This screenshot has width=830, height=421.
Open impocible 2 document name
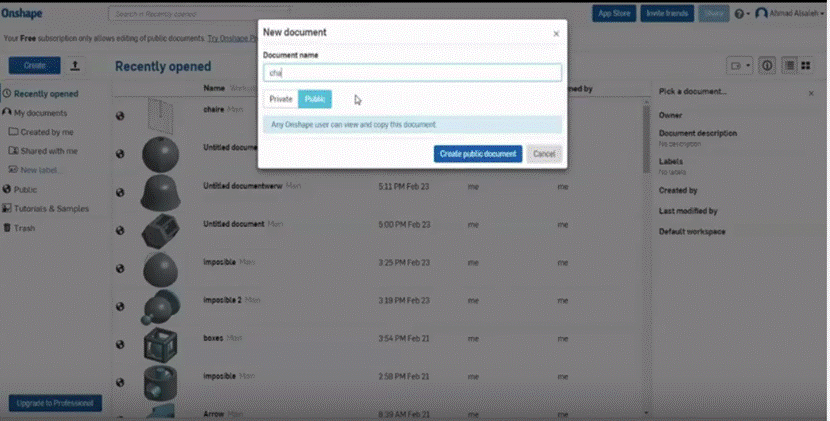pos(222,300)
